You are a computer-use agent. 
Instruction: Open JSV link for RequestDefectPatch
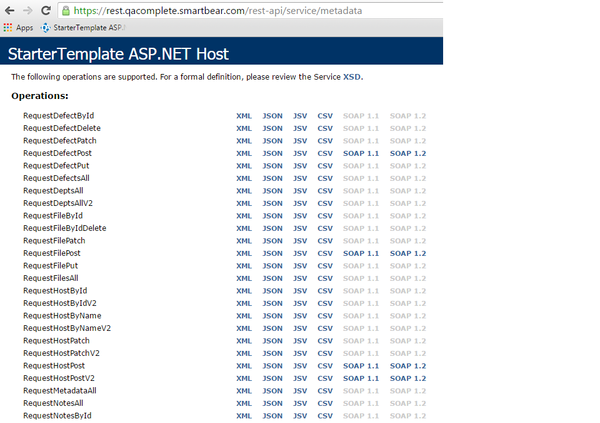300,141
